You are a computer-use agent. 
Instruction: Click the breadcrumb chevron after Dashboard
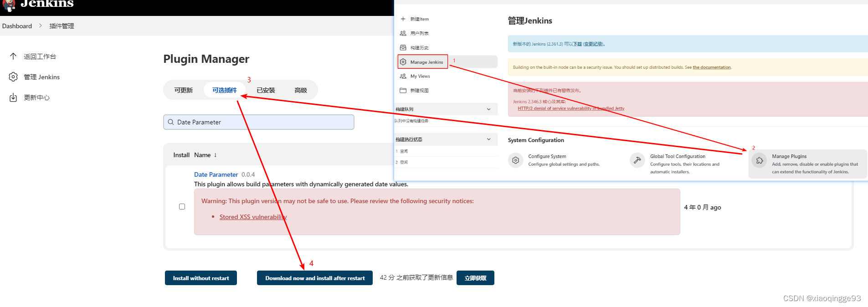[41, 26]
